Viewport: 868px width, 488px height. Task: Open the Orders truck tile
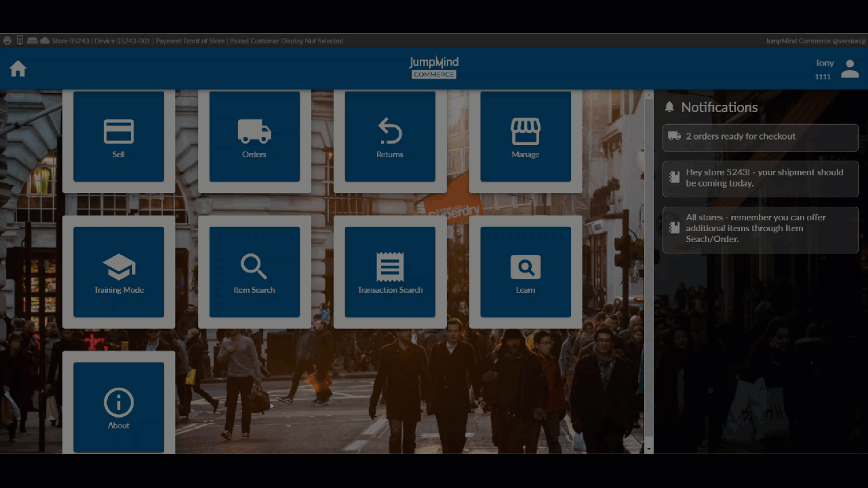[x=254, y=137]
